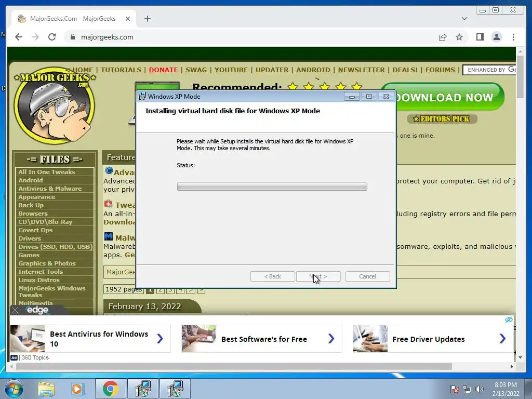
Task: Open Best Antivirus for Windows 10 ad
Action: point(90,339)
